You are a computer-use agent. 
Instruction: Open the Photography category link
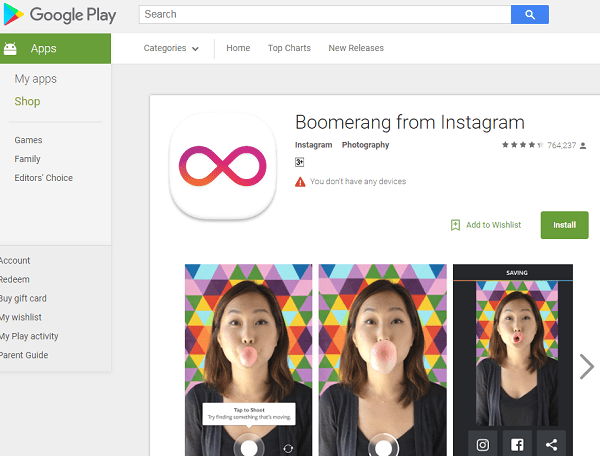(x=365, y=145)
